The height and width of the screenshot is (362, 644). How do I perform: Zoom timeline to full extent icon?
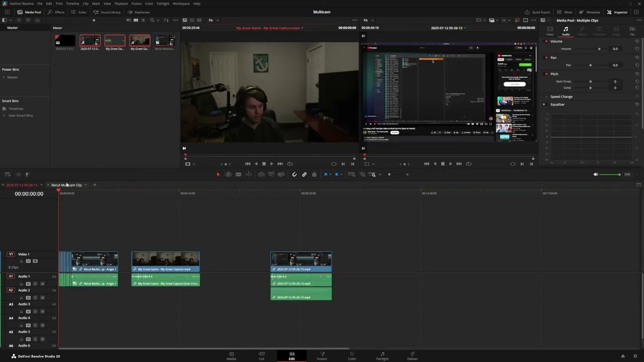(352, 174)
